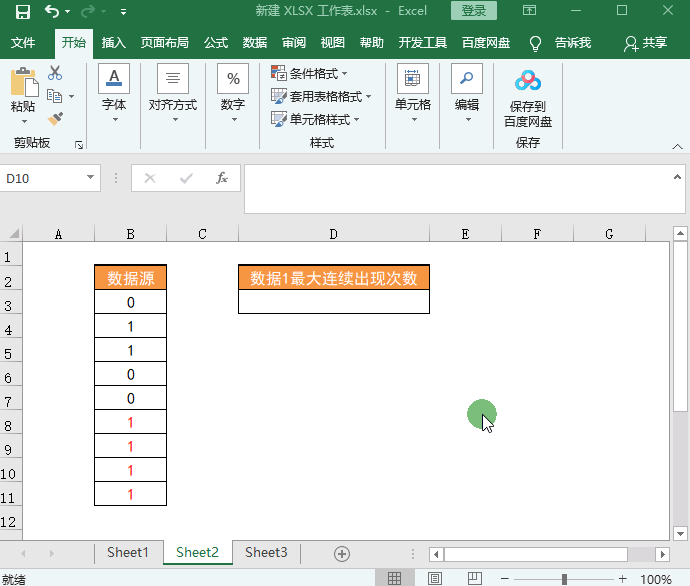Click the enter checkmark in formula bar
This screenshot has width=690, height=586.
tap(186, 178)
